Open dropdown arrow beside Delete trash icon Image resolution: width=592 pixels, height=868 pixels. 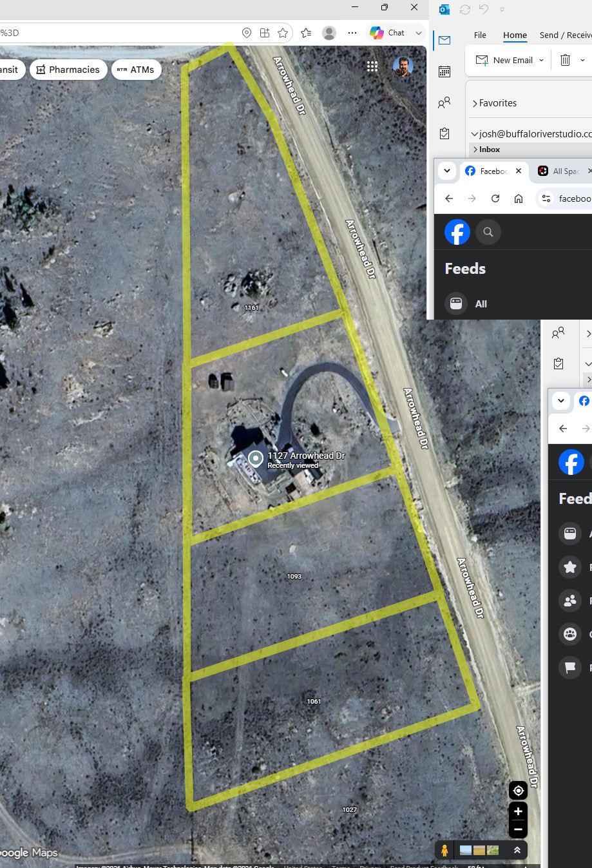tap(582, 60)
